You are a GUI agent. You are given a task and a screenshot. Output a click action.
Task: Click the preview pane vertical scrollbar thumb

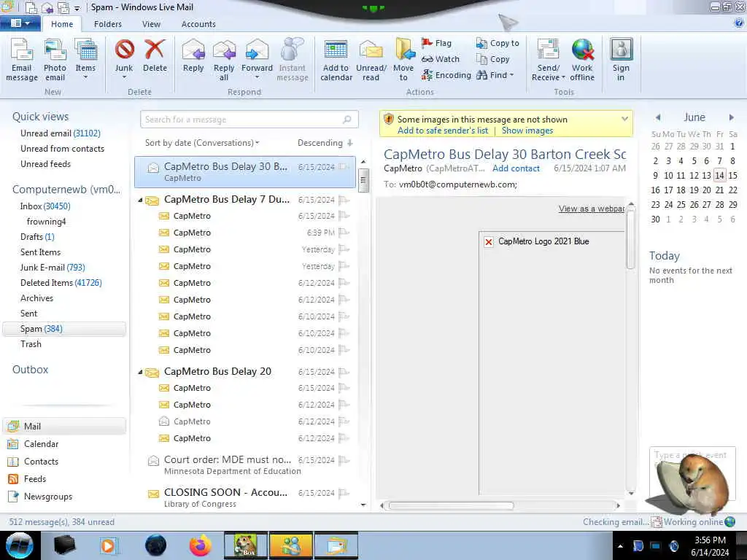point(631,238)
